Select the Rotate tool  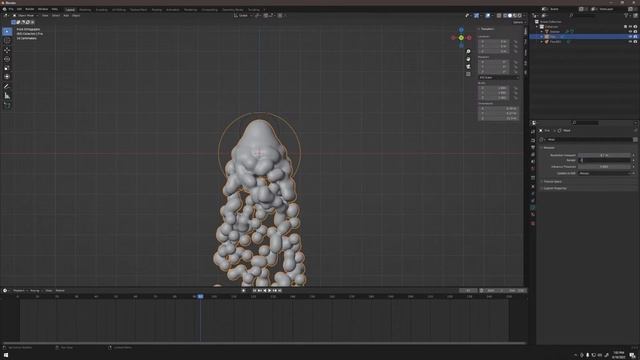coord(7,59)
